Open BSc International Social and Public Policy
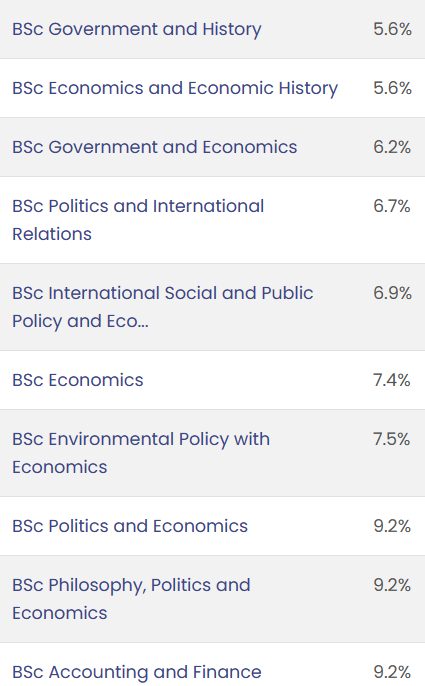The height and width of the screenshot is (686, 425). (x=162, y=307)
